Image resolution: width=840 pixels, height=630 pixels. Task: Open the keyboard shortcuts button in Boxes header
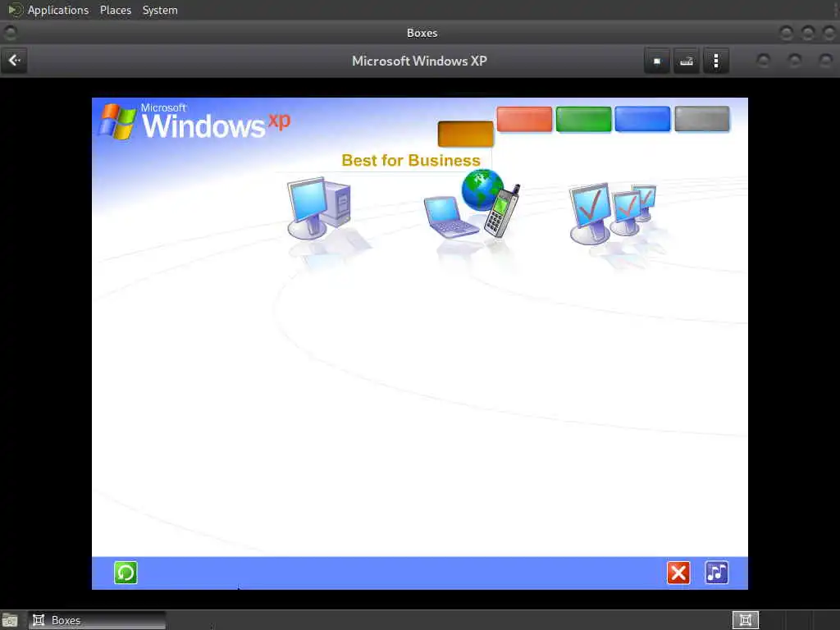coord(687,61)
